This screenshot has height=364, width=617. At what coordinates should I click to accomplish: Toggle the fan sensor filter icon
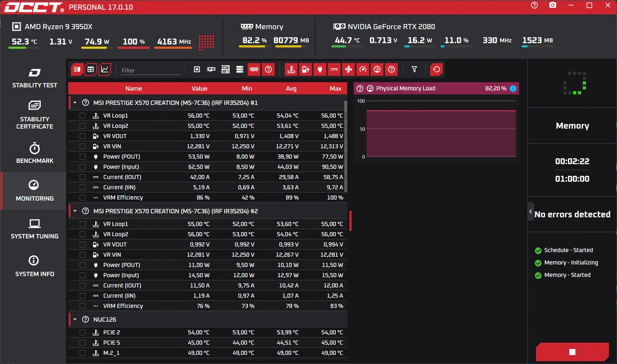point(349,69)
